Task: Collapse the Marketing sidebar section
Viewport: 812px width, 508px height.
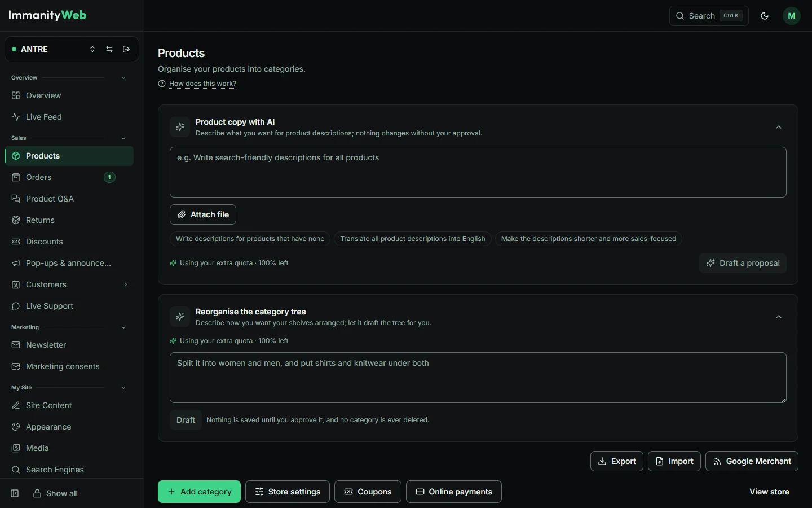Action: (x=123, y=327)
